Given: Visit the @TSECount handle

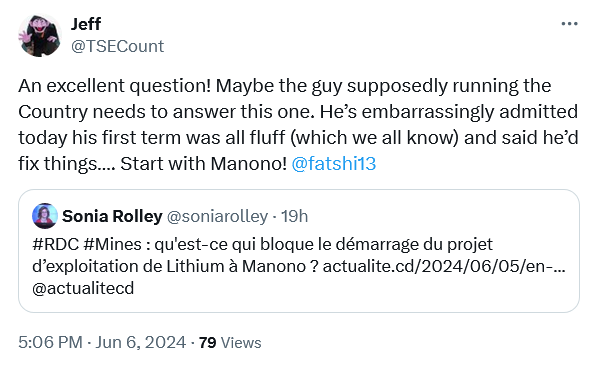Looking at the screenshot, I should click(x=117, y=46).
